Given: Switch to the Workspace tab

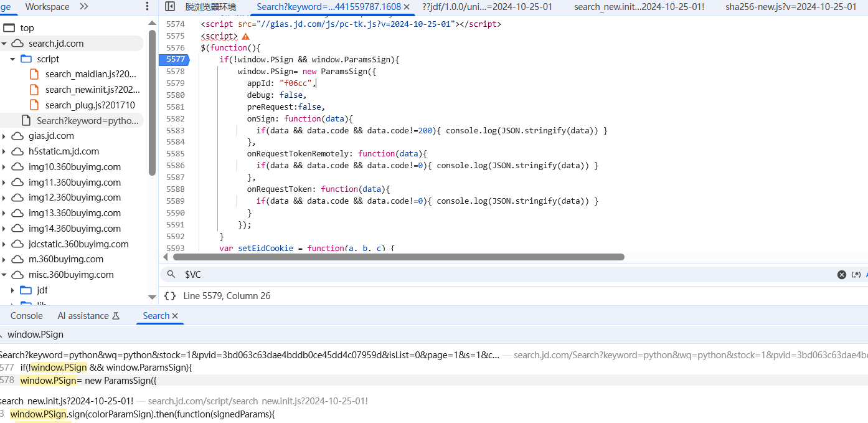Looking at the screenshot, I should click(47, 6).
